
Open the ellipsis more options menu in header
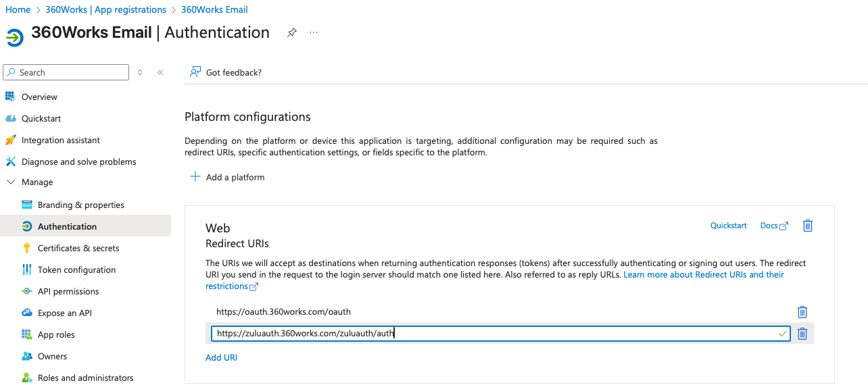coord(314,32)
